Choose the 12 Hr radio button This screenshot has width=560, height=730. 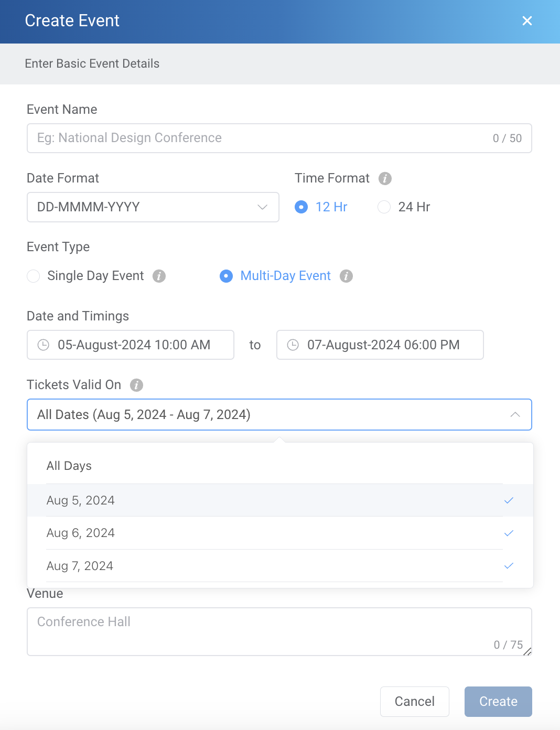(301, 207)
